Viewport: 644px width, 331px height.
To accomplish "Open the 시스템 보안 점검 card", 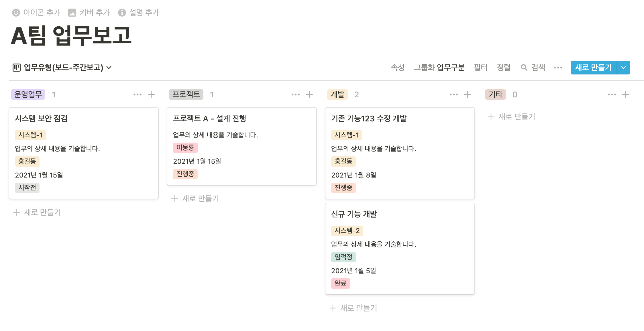I will 41,119.
